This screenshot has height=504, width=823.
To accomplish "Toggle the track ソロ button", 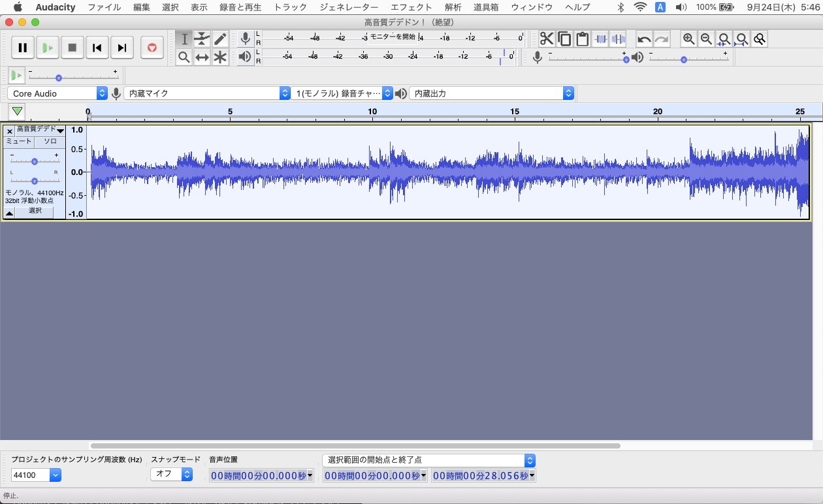I will tap(50, 142).
